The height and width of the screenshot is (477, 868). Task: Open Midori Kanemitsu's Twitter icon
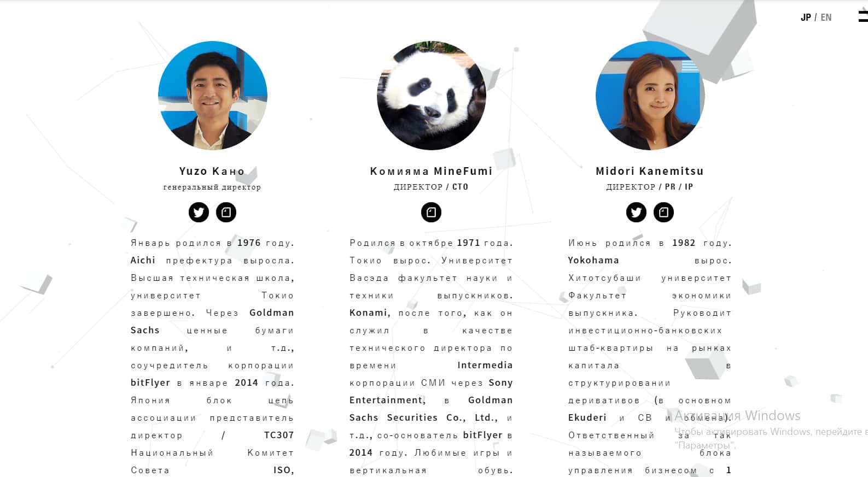pyautogui.click(x=636, y=212)
